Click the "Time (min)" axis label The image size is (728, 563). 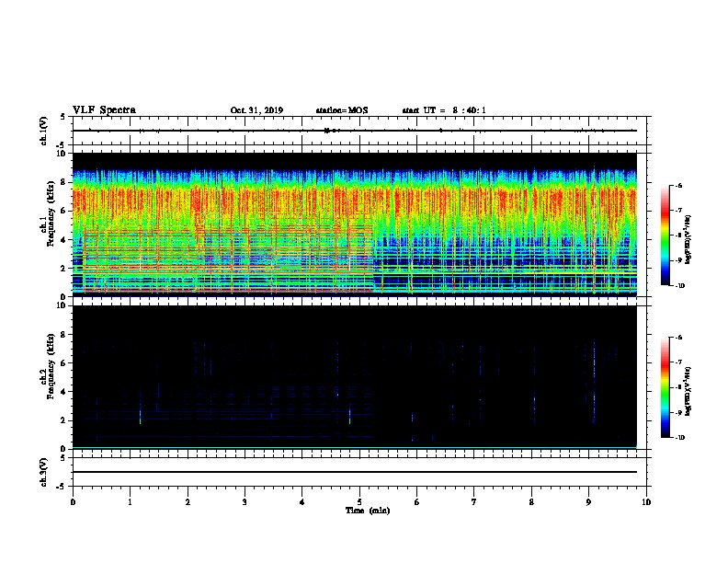(368, 511)
